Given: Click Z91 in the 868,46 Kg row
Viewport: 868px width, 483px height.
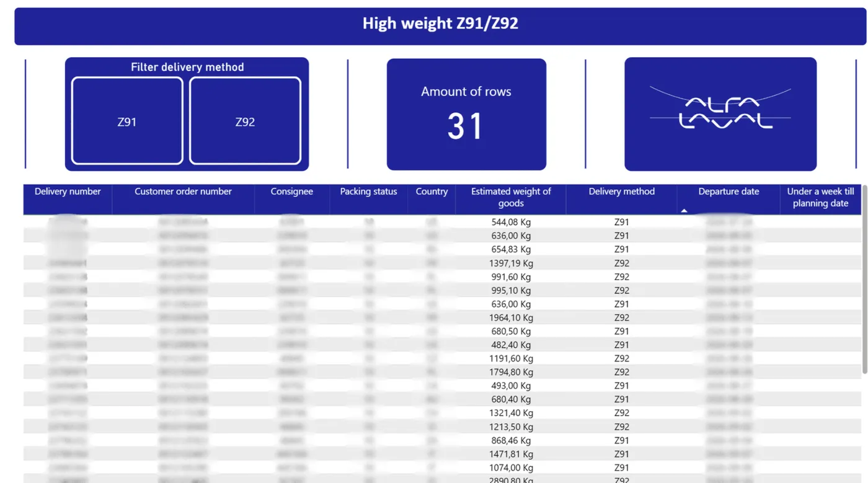Looking at the screenshot, I should click(x=621, y=440).
